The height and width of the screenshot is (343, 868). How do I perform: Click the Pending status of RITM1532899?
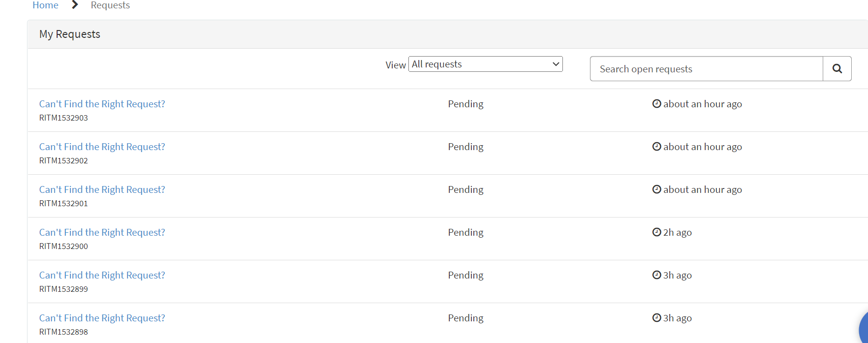click(465, 275)
